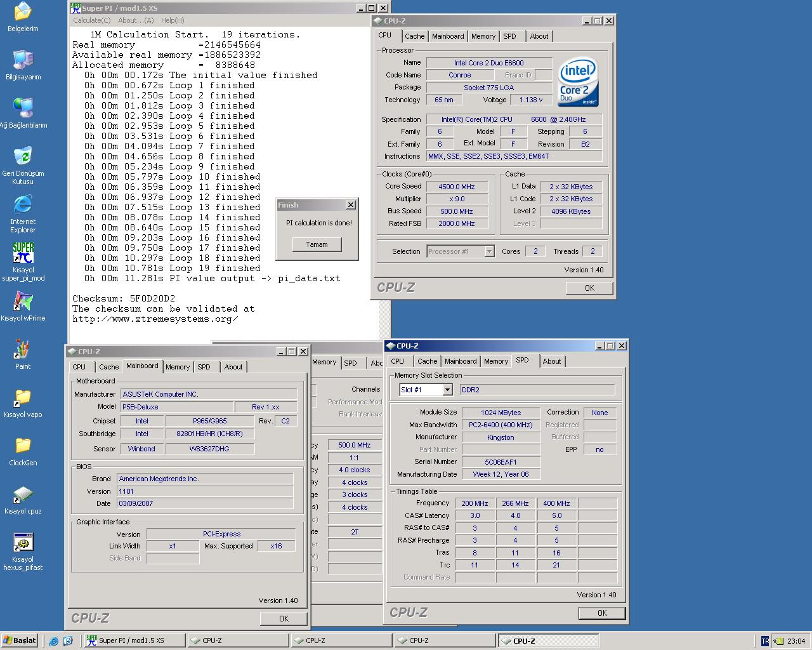Select Memory tab in Mainboard CPU-Z window

point(178,367)
